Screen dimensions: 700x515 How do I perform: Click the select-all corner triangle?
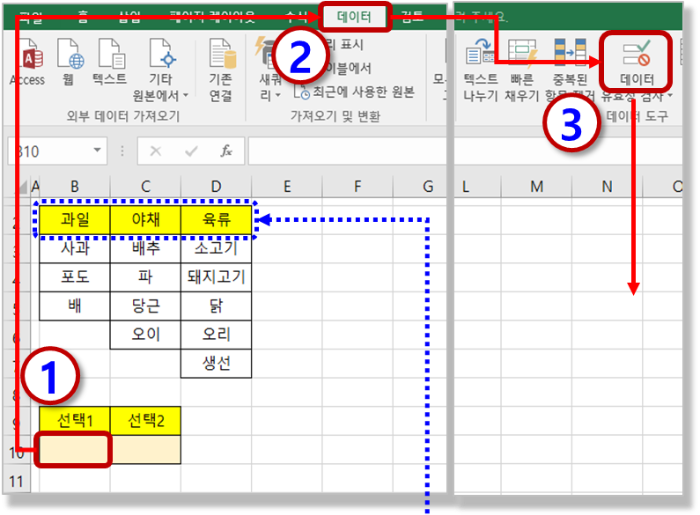[21, 187]
